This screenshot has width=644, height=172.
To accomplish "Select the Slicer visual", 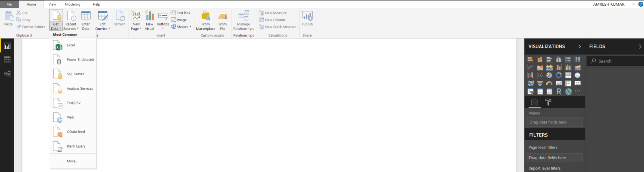I will point(531,91).
